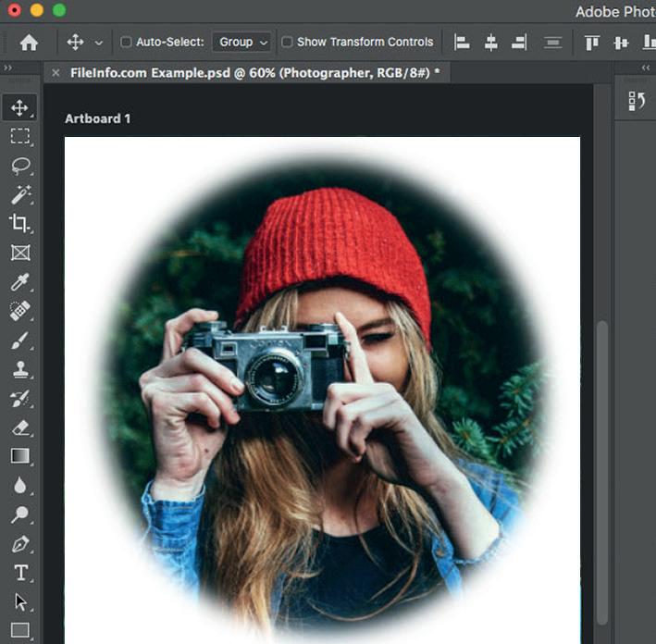Click the Align left edges button
Screen dimensions: 656x644
pyautogui.click(x=462, y=43)
